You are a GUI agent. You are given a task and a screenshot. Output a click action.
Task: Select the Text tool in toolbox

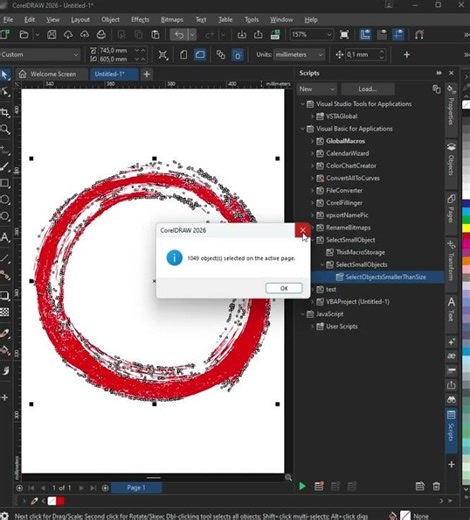pos(5,237)
